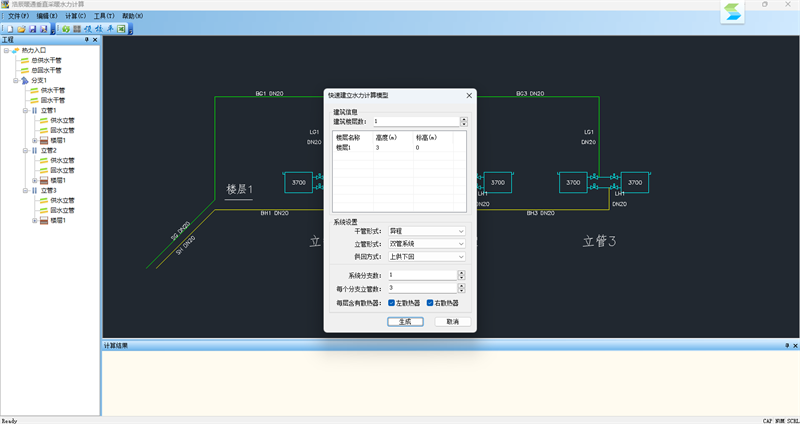Select 热力入口 root node in tree
This screenshot has height=424, width=800.
point(33,51)
